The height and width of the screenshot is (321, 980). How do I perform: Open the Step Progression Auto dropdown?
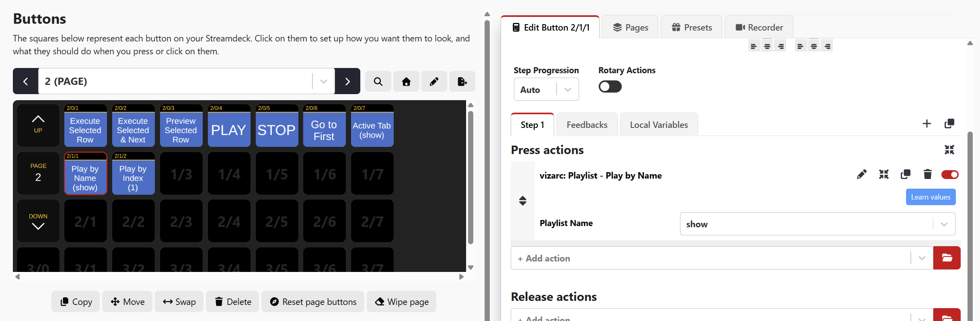point(546,89)
